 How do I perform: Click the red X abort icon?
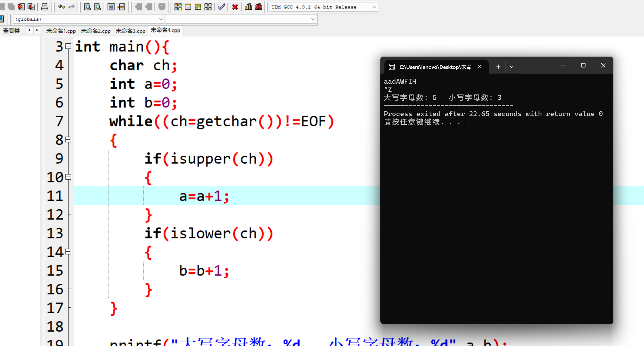[235, 7]
